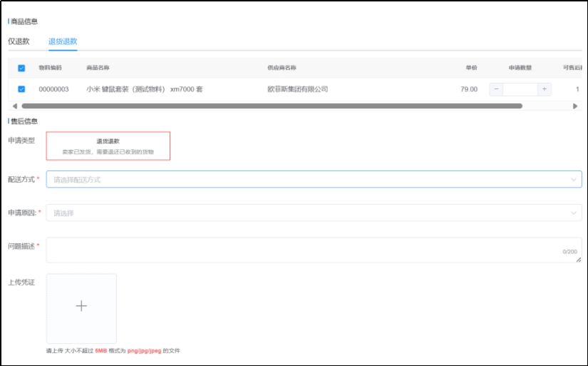The image size is (588, 366).
Task: Click the 欧菲斯集团有限公司 supplier cell
Action: click(298, 89)
